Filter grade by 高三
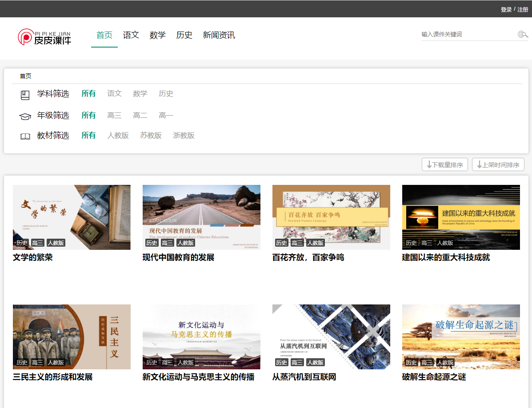Screen dimensions: 532x408 (114, 115)
